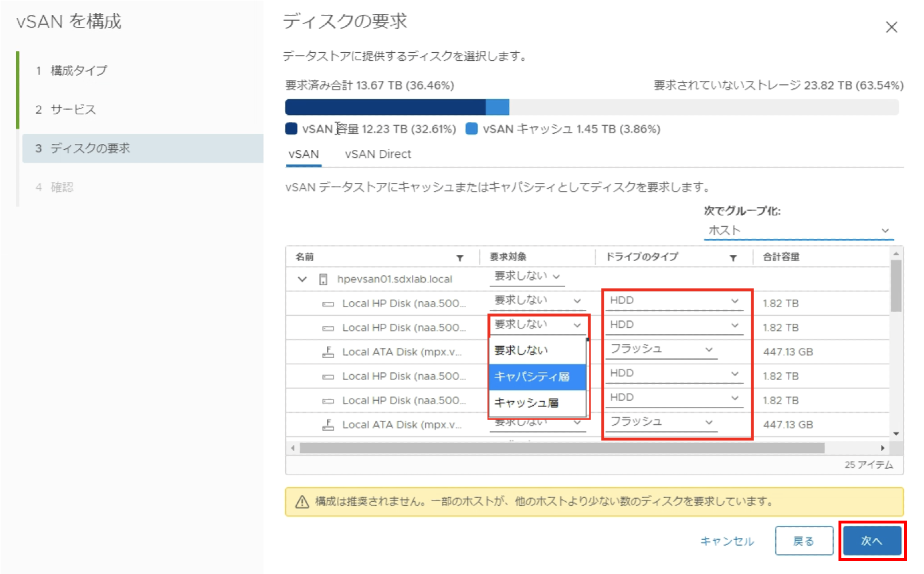Click the 構成は推奨されません warning message text
The height and width of the screenshot is (574, 924).
coord(544,502)
